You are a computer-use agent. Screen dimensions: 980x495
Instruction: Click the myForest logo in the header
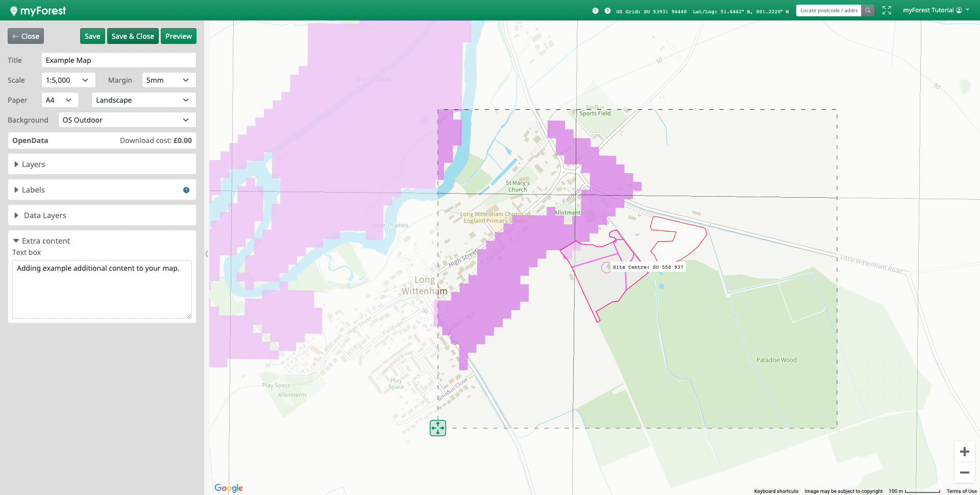[38, 11]
